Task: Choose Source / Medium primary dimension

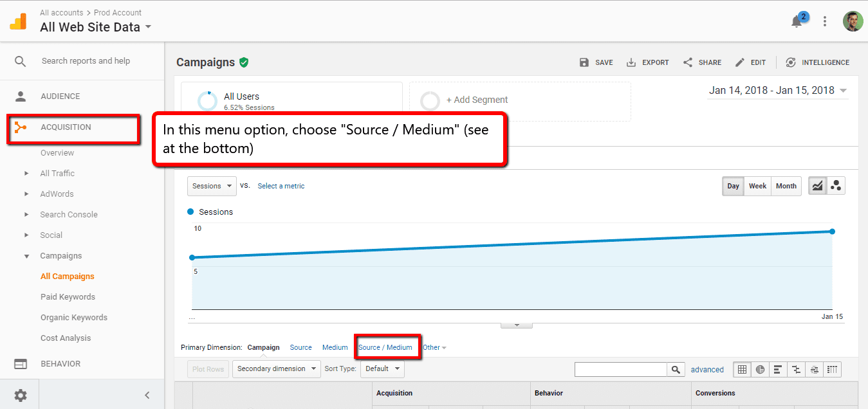Action: coord(385,347)
